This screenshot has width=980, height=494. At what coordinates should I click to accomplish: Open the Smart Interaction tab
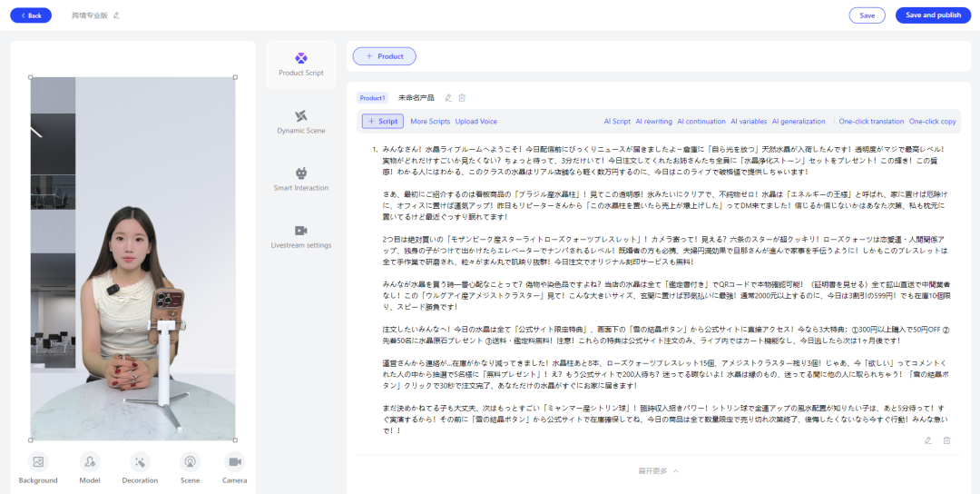(301, 180)
